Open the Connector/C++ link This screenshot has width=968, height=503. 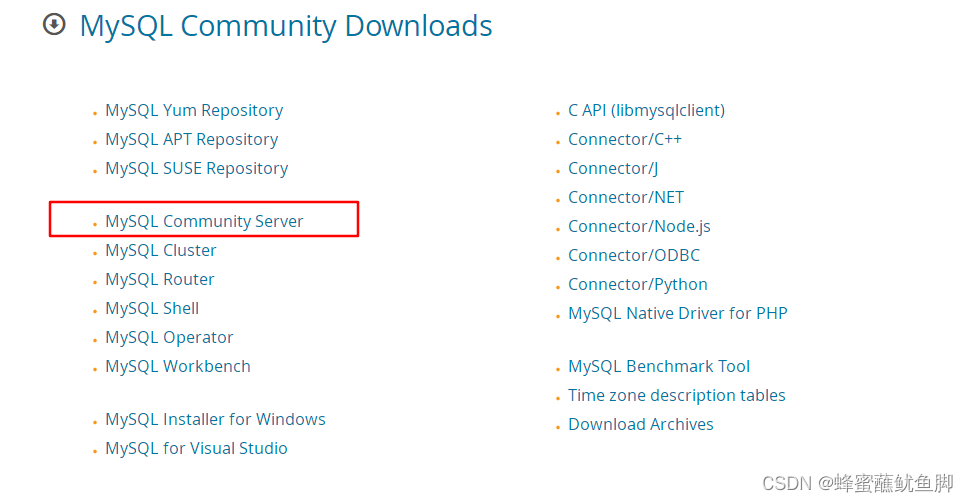tap(625, 139)
